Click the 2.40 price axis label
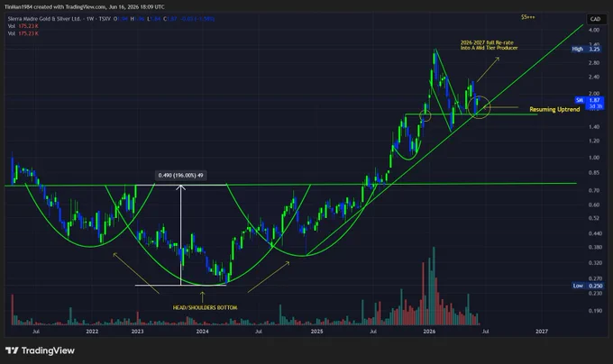 point(594,77)
